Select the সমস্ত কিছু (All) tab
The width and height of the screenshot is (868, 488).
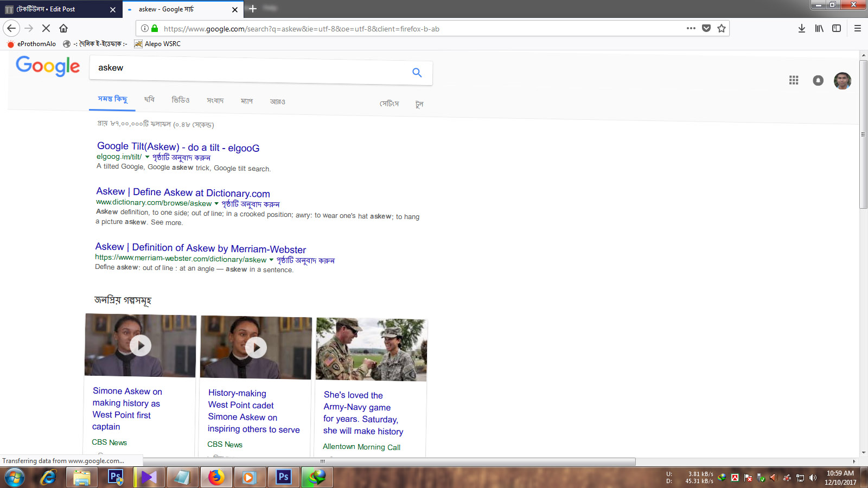pyautogui.click(x=112, y=99)
